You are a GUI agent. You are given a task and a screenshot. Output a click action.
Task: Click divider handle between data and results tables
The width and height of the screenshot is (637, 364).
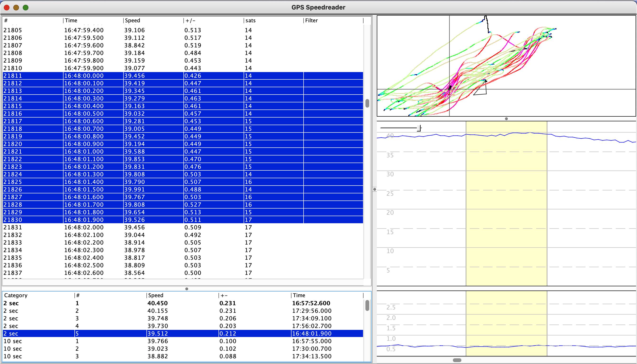click(187, 289)
